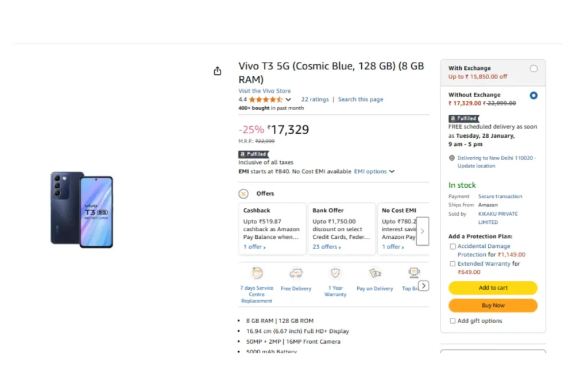
Task: Click the share icon beside the product title
Action: point(218,71)
